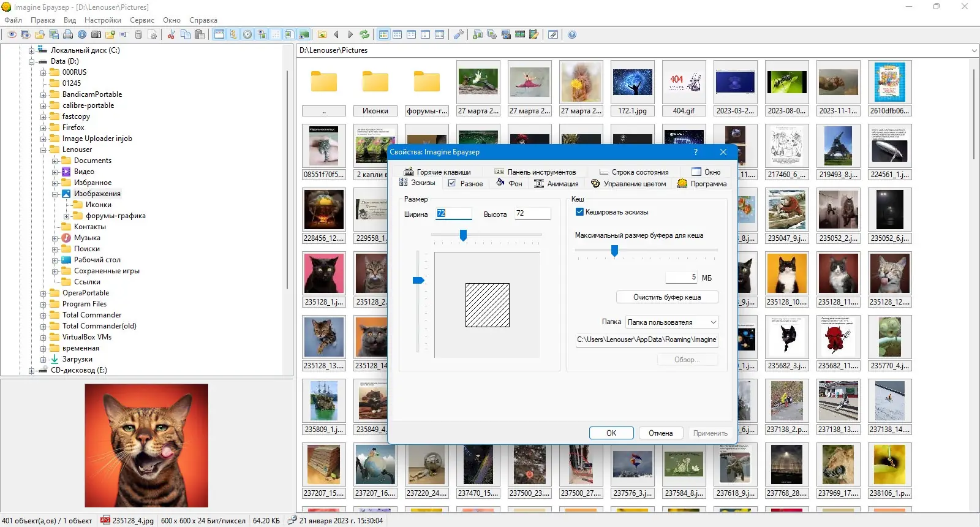
Task: Select the Иконки folder in the tree
Action: [x=98, y=205]
